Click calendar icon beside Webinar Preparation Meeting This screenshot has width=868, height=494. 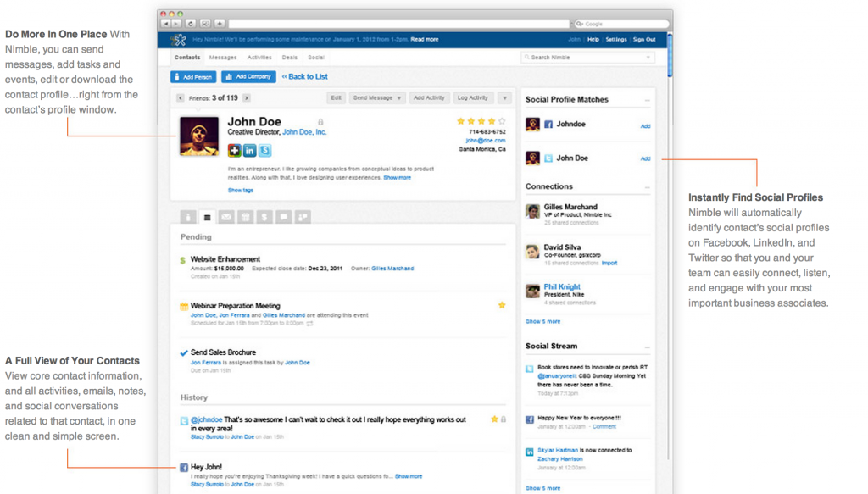pyautogui.click(x=184, y=306)
